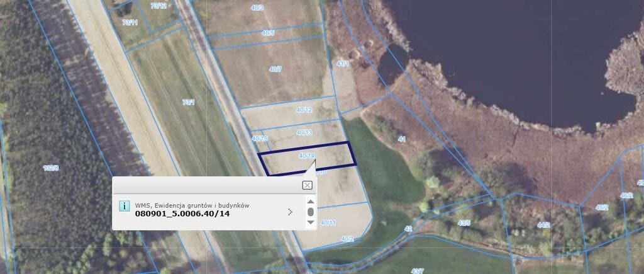The image size is (644, 274).
Task: Click parcel label 41 near the lake
Action: click(402, 139)
